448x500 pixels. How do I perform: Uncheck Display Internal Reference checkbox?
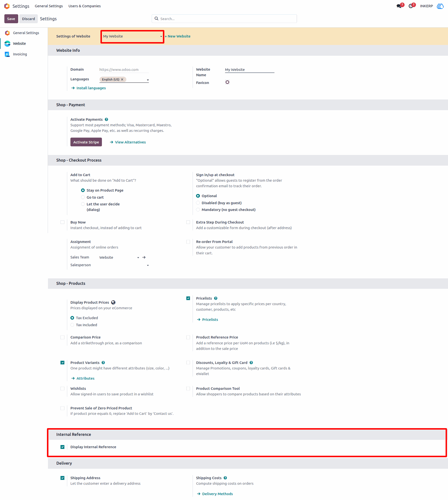(x=63, y=447)
